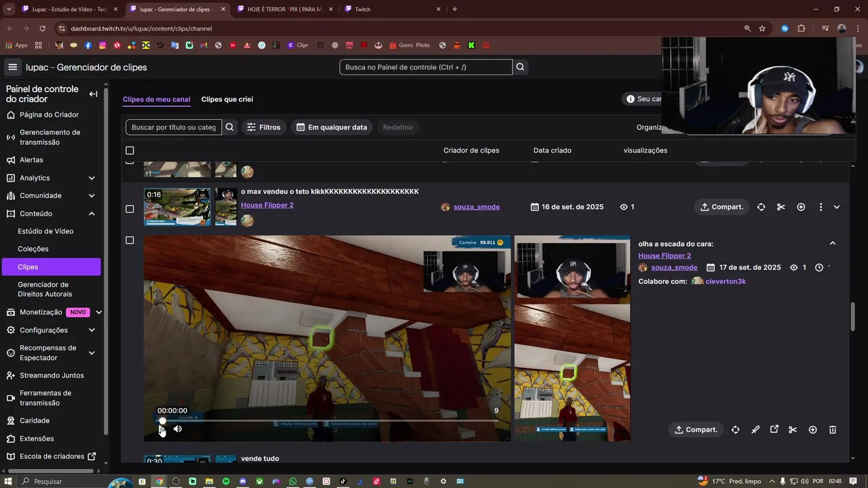Open the hamburger navigation menu
Viewport: 868px width, 488px height.
[x=12, y=67]
